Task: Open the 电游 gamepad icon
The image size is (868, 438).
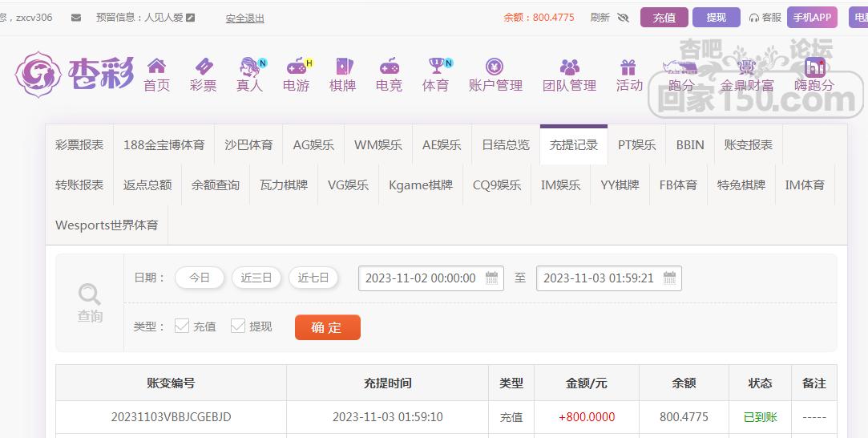Action: [298, 67]
